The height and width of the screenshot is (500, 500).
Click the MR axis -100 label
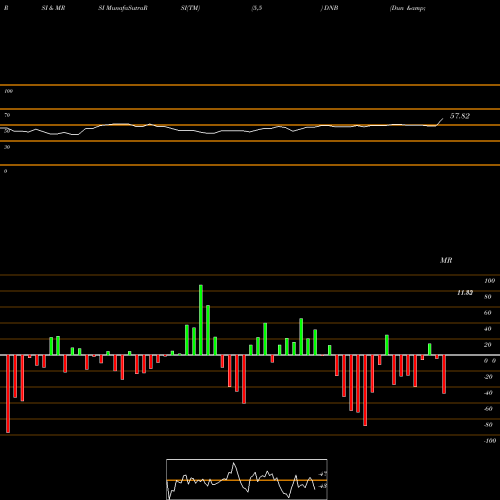pos(489,441)
